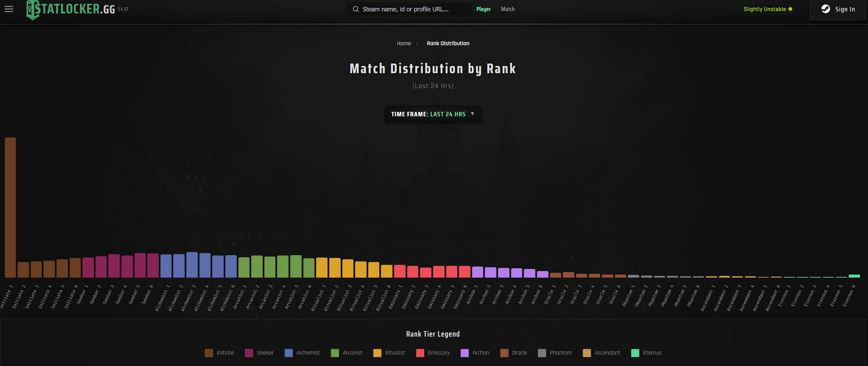Click the Phantom legend label

560,353
